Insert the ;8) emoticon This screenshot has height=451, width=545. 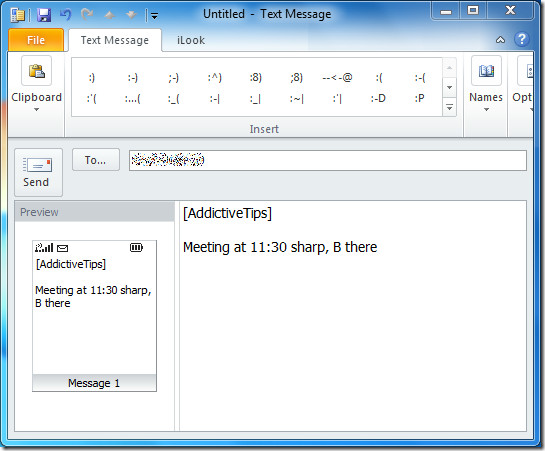[296, 77]
